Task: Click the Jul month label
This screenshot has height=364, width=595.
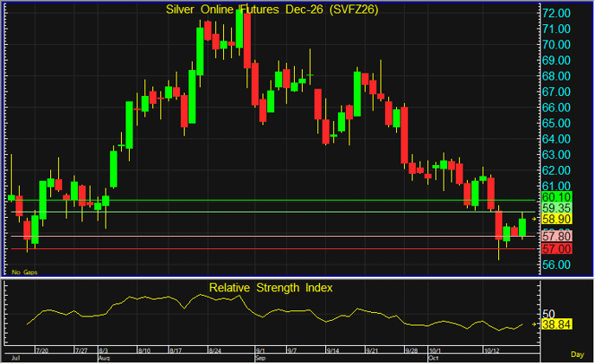Action: [16, 358]
